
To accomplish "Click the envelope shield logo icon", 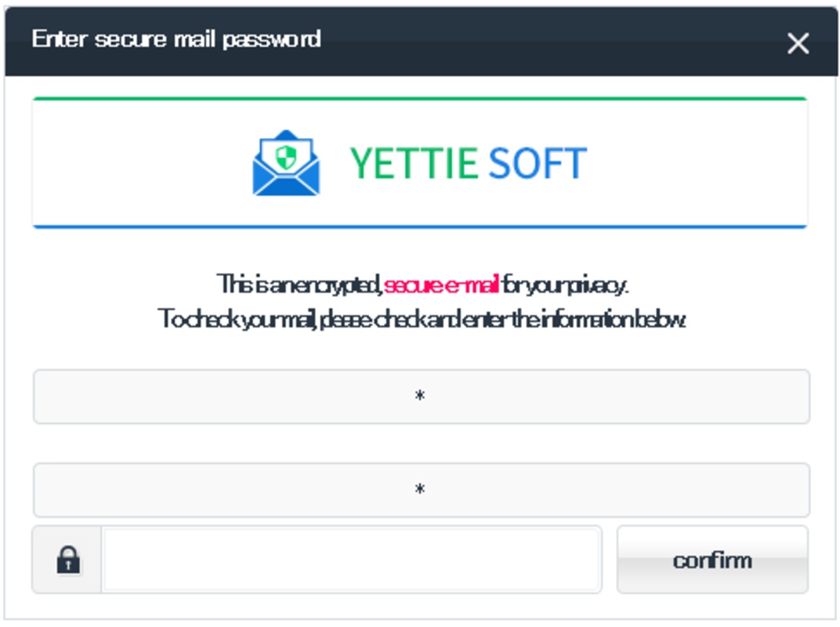I will (x=286, y=163).
